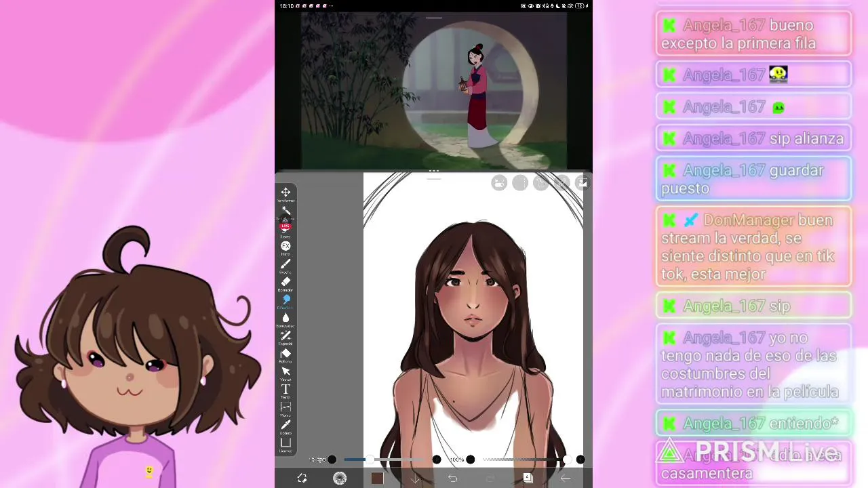Open brush settings round preview
868x488 pixels.
(x=340, y=479)
